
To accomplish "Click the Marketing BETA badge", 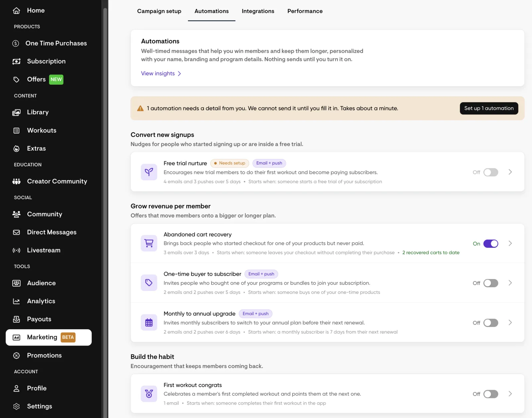I will [68, 338].
